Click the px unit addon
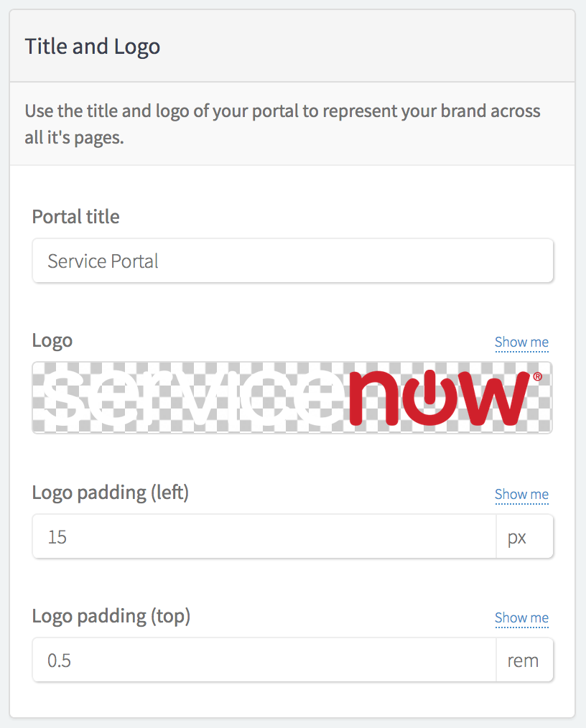The image size is (586, 728). point(525,536)
